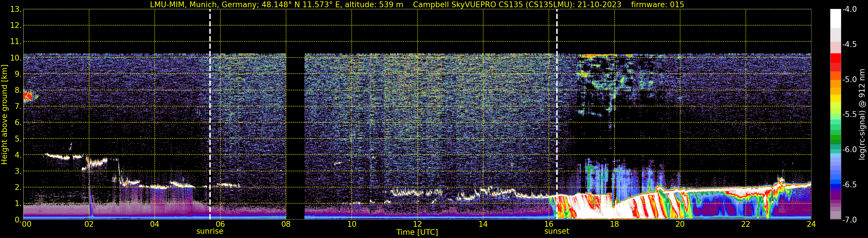Click the colorbar tick label -5.0
This screenshot has width=868, height=238.
point(849,80)
